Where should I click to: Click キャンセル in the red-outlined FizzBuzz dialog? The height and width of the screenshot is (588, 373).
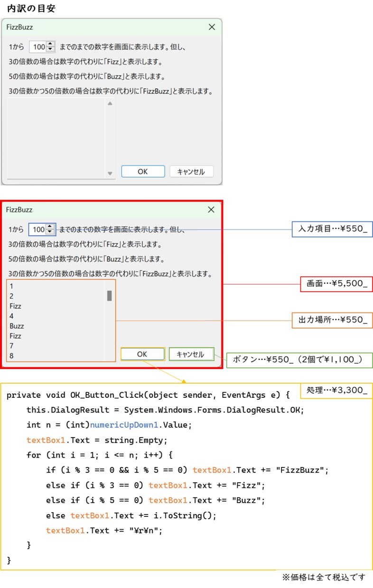pos(191,354)
